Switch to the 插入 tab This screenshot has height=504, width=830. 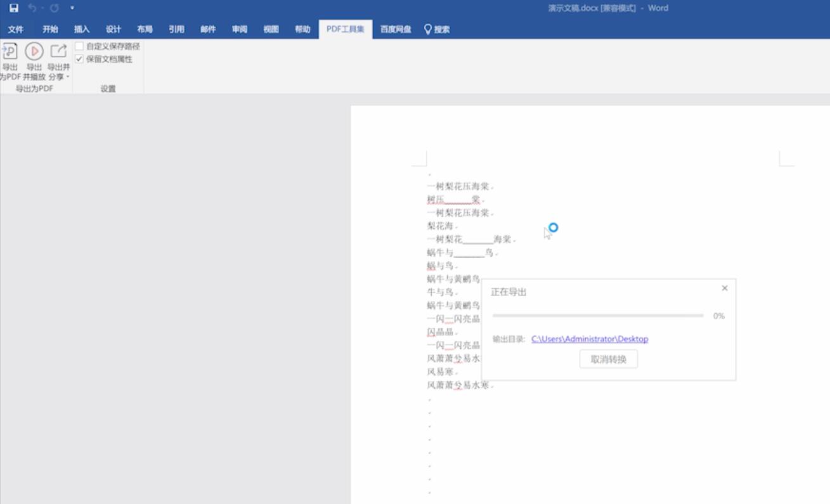coord(82,29)
